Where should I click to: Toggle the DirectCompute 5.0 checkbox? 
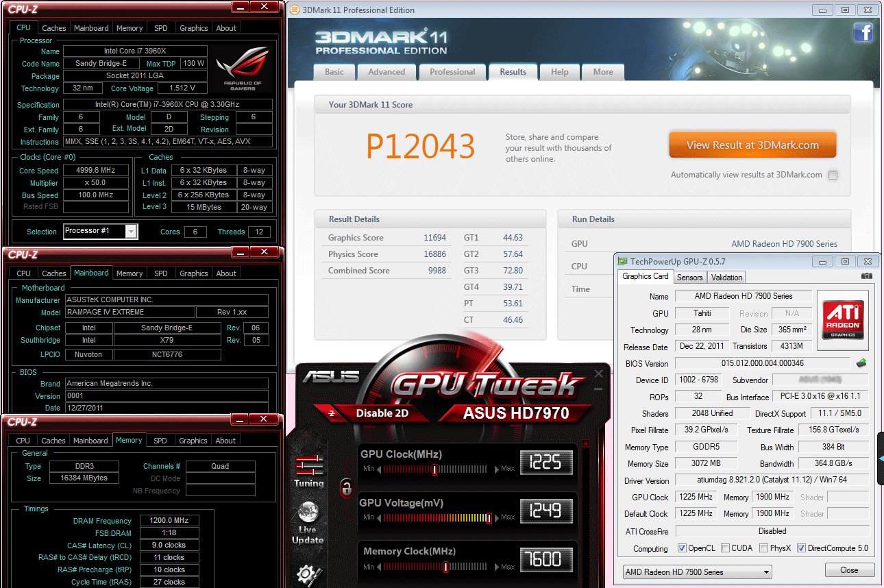pos(801,548)
